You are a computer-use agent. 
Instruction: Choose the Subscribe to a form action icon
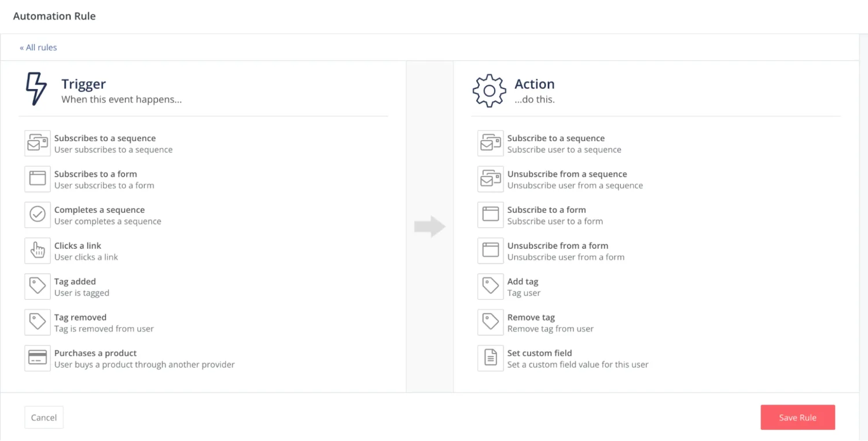click(x=491, y=215)
